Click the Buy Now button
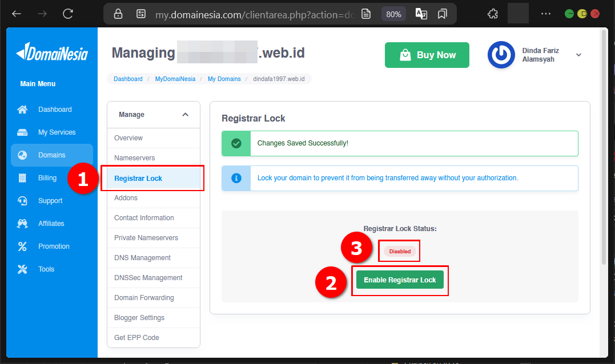The height and width of the screenshot is (364, 615). click(427, 55)
